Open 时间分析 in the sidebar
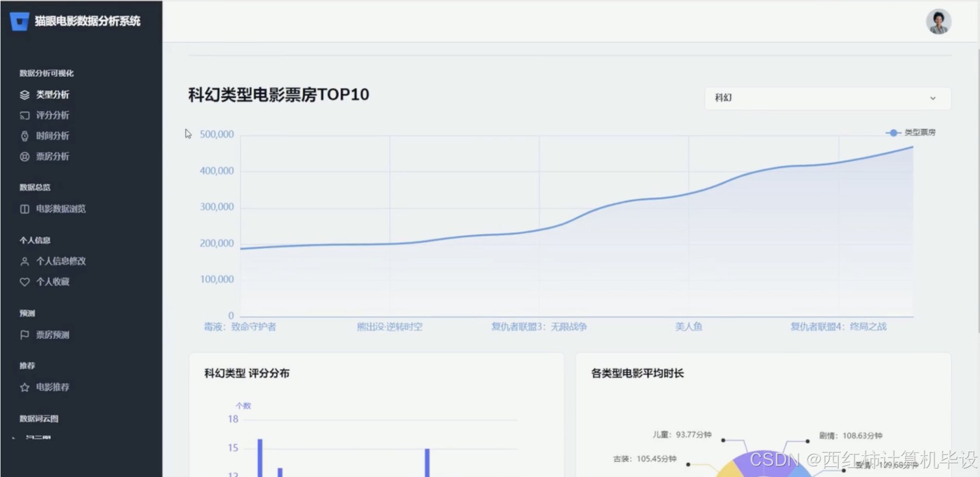Viewport: 980px width, 477px height. tap(52, 136)
